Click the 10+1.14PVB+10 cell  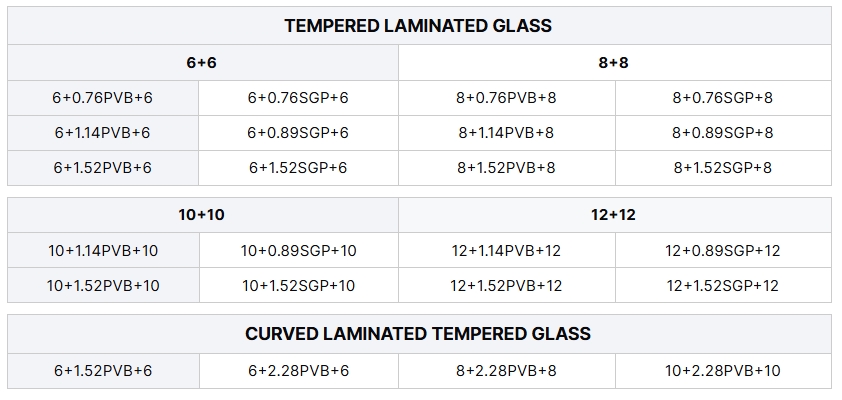tap(103, 250)
